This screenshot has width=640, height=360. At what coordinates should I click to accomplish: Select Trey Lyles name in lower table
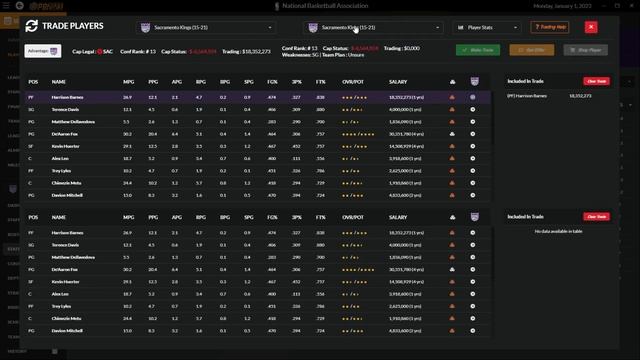coord(61,306)
